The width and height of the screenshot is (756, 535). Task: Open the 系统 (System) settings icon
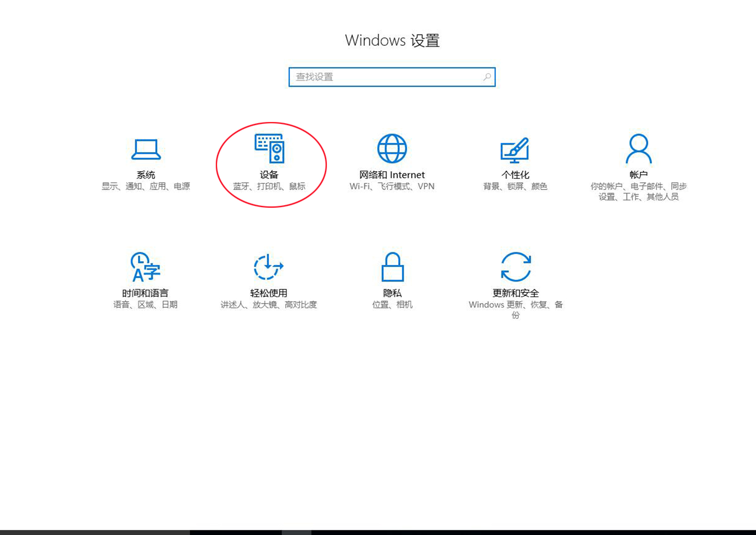click(146, 149)
